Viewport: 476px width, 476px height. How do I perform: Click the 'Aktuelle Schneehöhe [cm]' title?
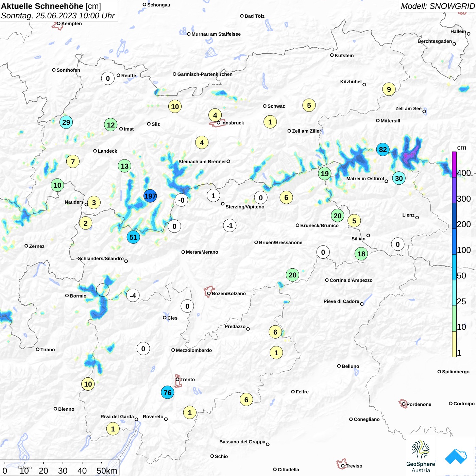point(51,6)
